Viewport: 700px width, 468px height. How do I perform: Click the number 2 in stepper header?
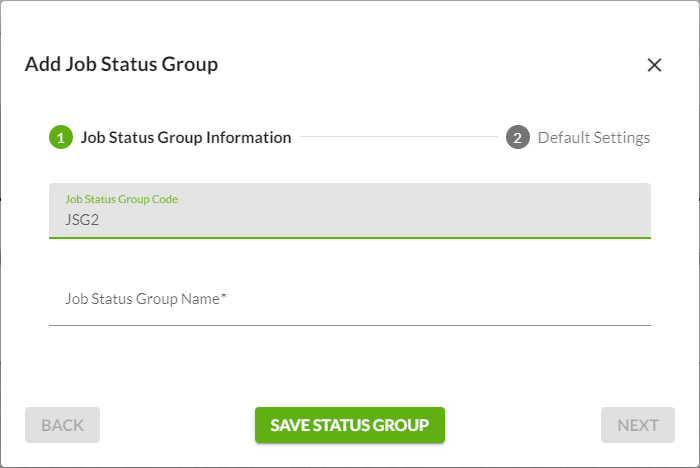[x=517, y=138]
